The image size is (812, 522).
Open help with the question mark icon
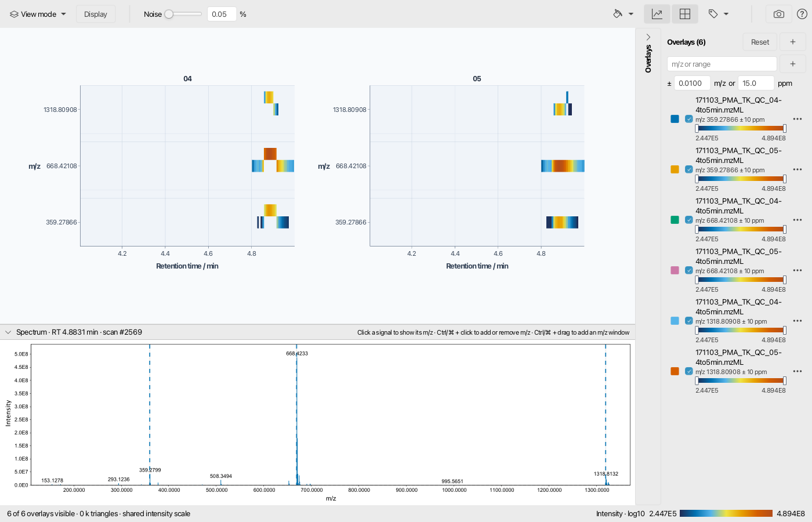[x=802, y=14]
